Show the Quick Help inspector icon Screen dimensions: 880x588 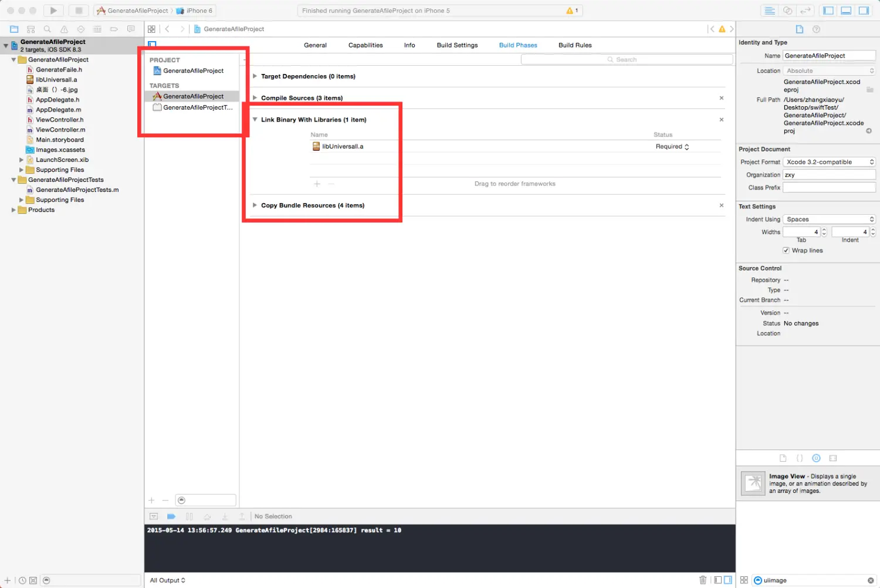tap(816, 29)
